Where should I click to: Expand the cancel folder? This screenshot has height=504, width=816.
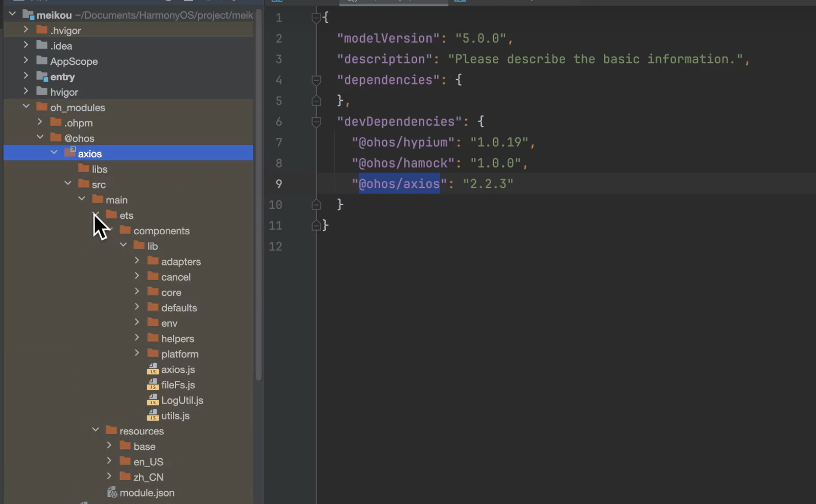click(137, 276)
